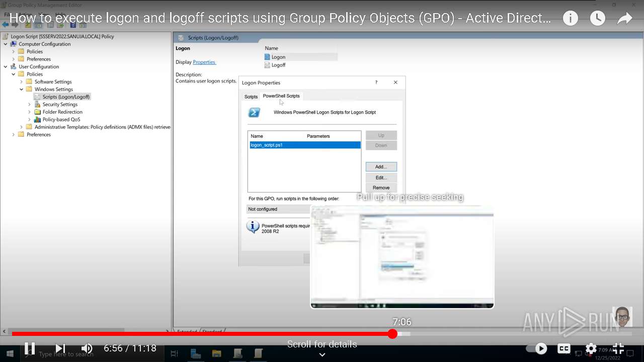Click the Add... button
Image resolution: width=644 pixels, height=362 pixels.
coord(381,166)
